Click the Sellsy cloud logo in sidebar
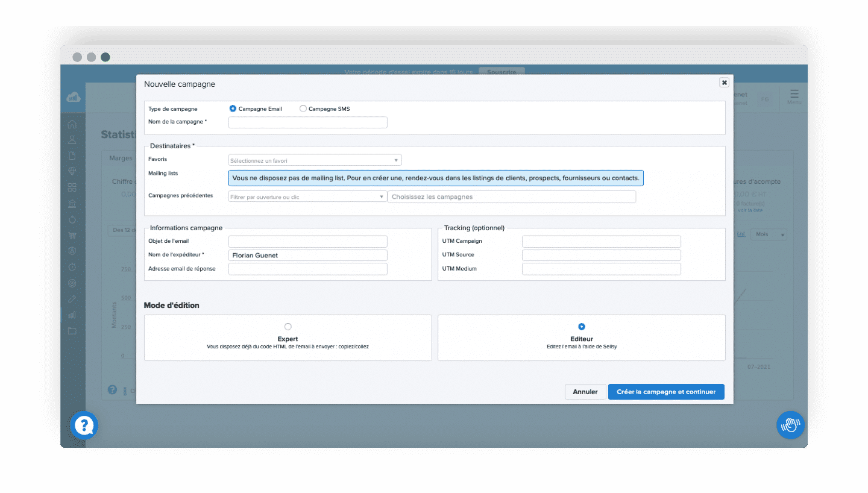 coord(73,97)
